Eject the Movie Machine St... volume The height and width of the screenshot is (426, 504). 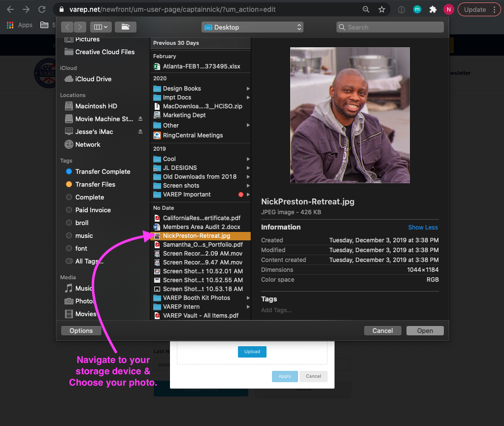tap(140, 119)
